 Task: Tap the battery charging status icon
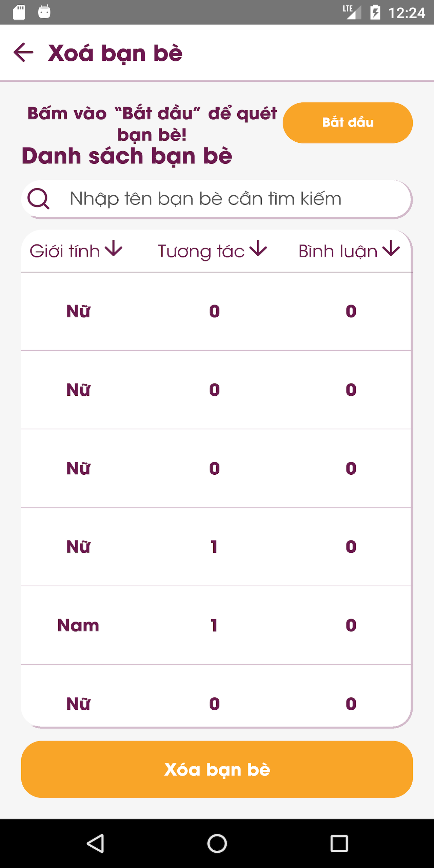pos(375,13)
